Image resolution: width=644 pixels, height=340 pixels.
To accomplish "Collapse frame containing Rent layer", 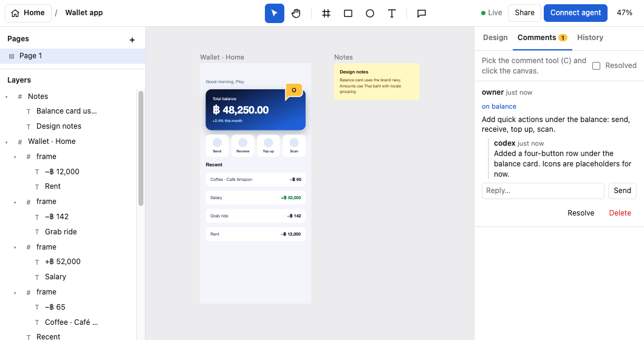I will coord(15,157).
